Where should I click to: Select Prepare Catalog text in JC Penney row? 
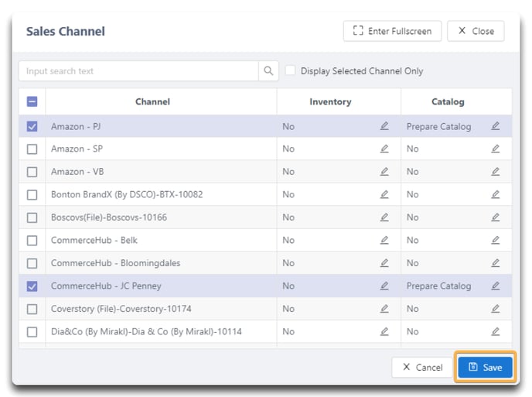438,286
